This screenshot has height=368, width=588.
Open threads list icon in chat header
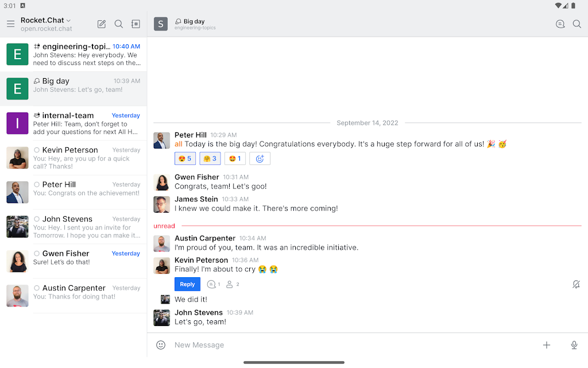tap(560, 24)
